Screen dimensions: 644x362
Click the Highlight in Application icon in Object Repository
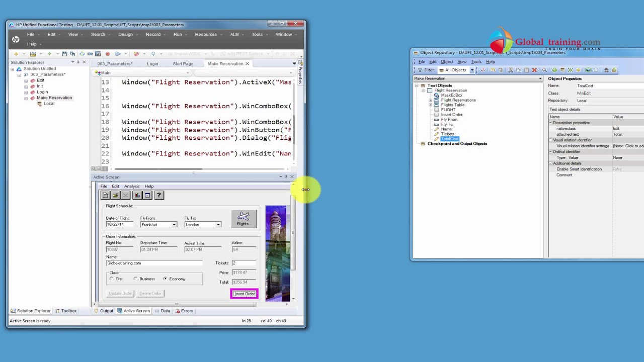click(x=588, y=70)
